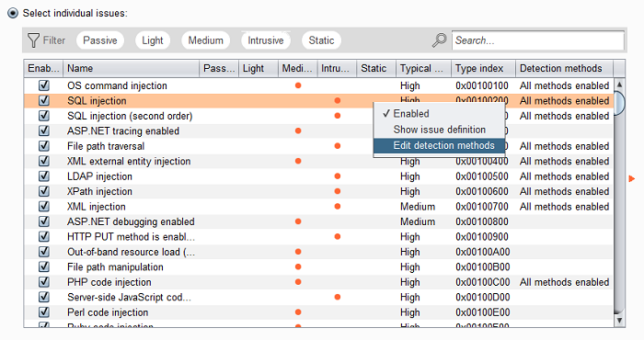Select the 'Select individual issues' radio button
The height and width of the screenshot is (340, 644).
point(13,13)
